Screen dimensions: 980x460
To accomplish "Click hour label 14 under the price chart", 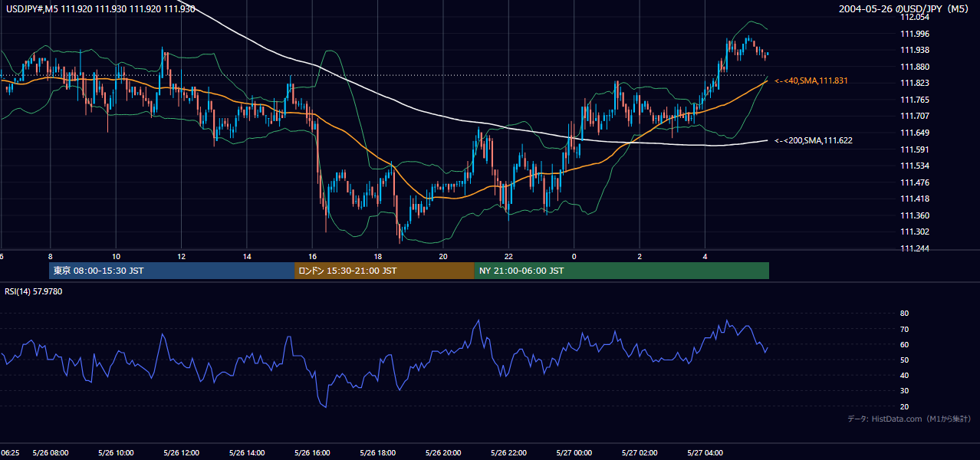I will 247,256.
